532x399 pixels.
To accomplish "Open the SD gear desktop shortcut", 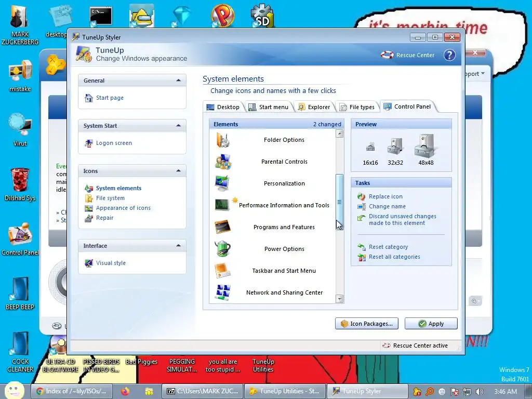I will (x=262, y=16).
